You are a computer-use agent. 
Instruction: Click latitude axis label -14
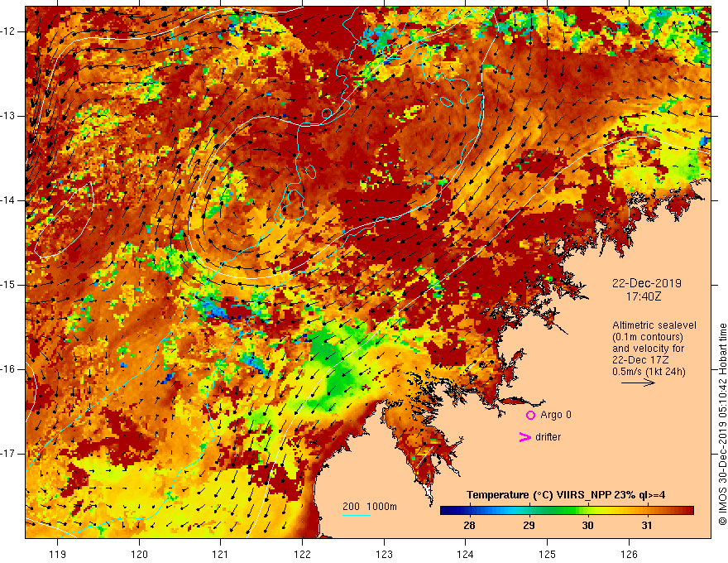click(8, 200)
